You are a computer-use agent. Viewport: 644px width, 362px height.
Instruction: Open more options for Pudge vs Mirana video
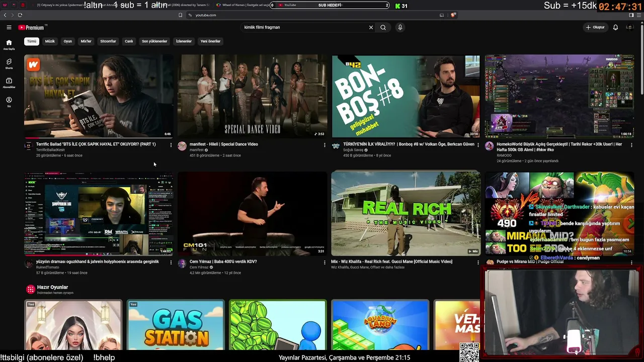(x=631, y=262)
